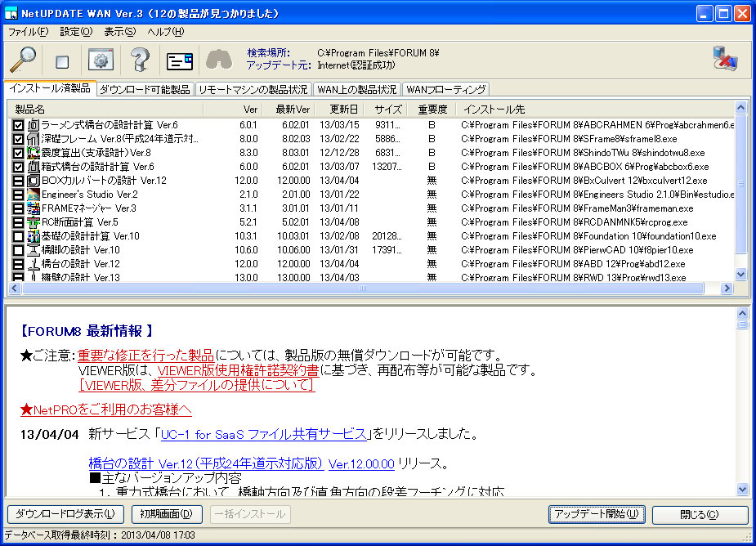Open 重要な修正を行った製品 link
This screenshot has width=756, height=546.
tap(145, 356)
